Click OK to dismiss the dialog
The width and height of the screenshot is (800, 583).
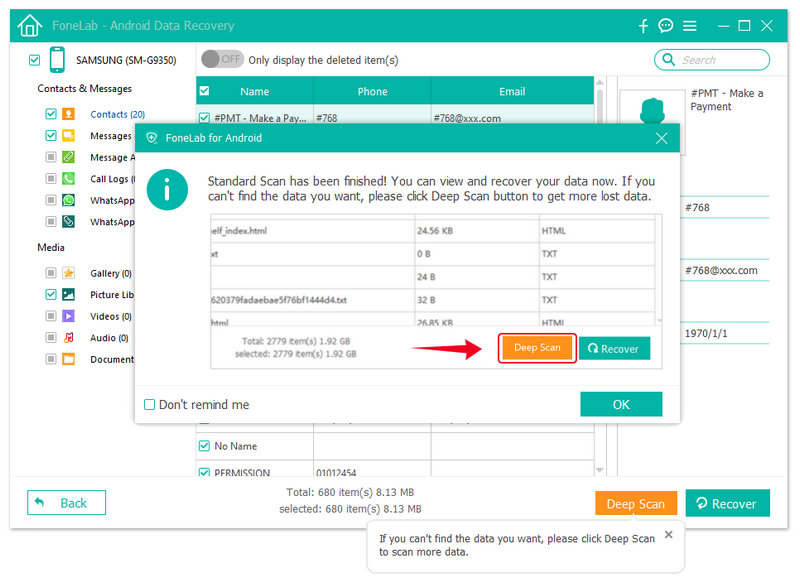621,404
